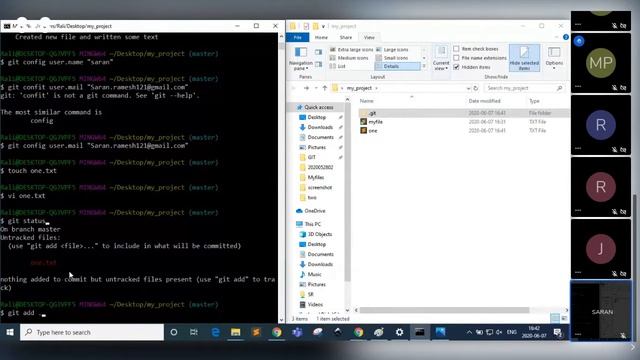640x360 pixels.
Task: Select This PC in navigation pane
Action: pyautogui.click(x=313, y=224)
